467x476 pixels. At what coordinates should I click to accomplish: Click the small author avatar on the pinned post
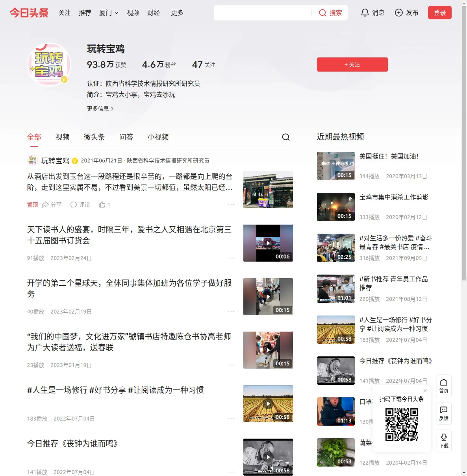point(32,161)
